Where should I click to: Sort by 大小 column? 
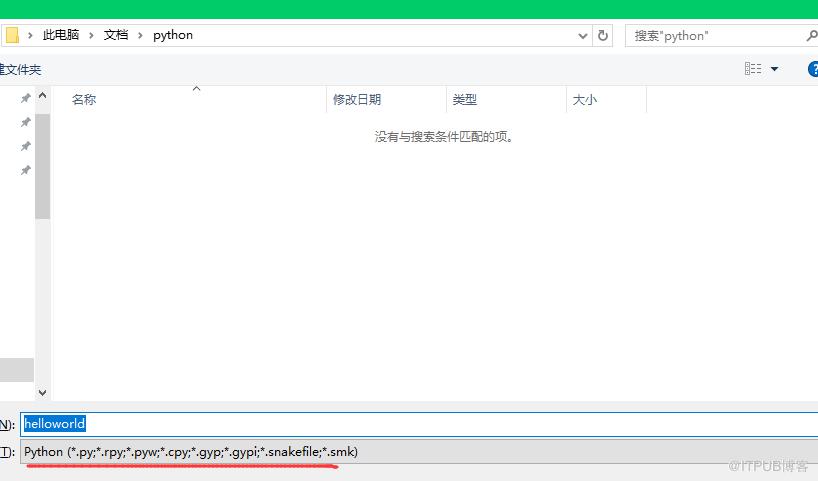584,100
